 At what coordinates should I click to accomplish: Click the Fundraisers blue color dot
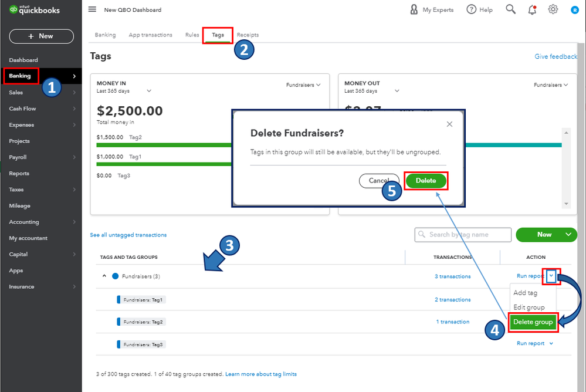115,276
